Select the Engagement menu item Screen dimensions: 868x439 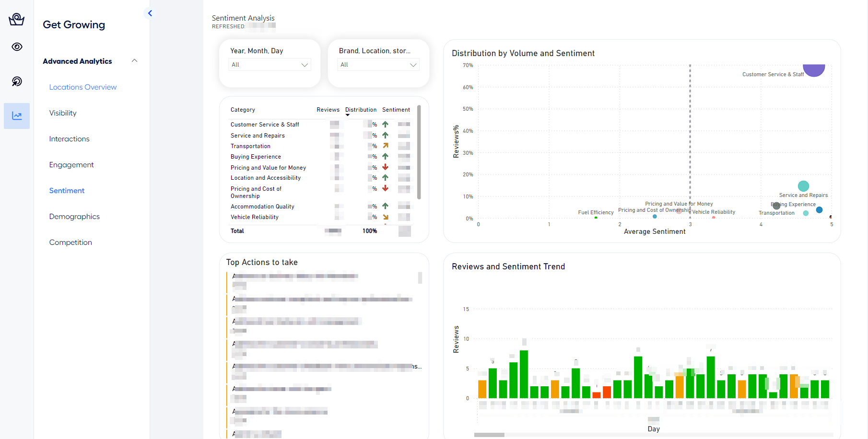pos(71,165)
